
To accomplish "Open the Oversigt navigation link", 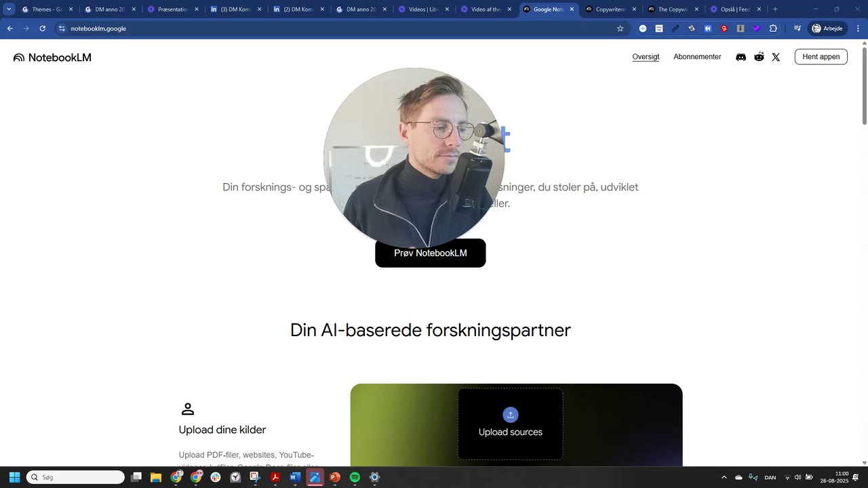I will (x=646, y=57).
